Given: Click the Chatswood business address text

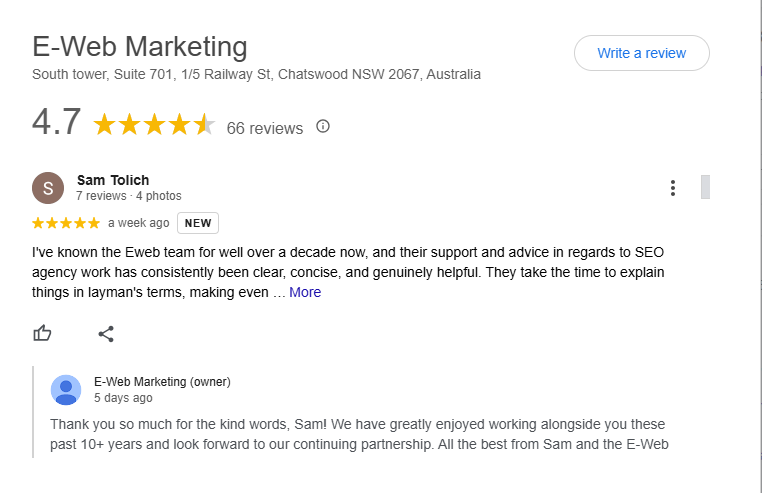Looking at the screenshot, I should 257,74.
